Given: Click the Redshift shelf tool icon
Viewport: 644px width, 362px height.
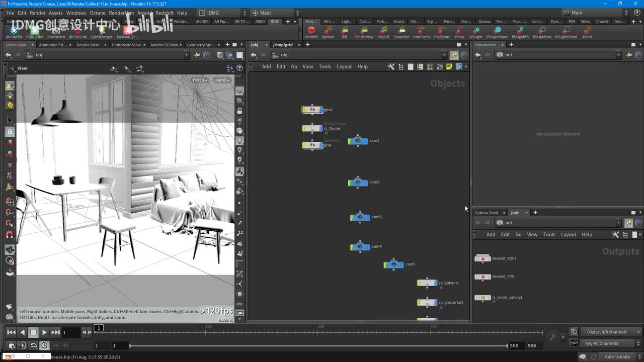Looking at the screenshot, I should click(x=311, y=31).
